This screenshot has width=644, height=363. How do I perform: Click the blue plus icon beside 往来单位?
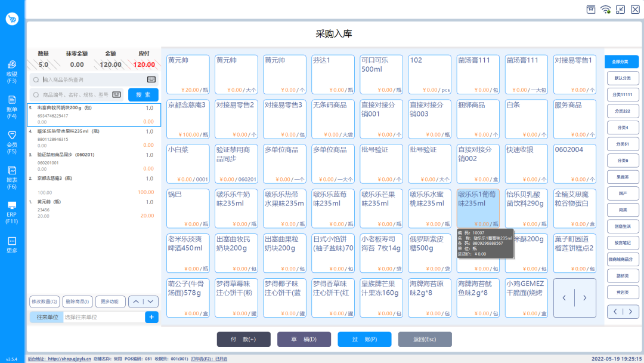[x=151, y=317]
